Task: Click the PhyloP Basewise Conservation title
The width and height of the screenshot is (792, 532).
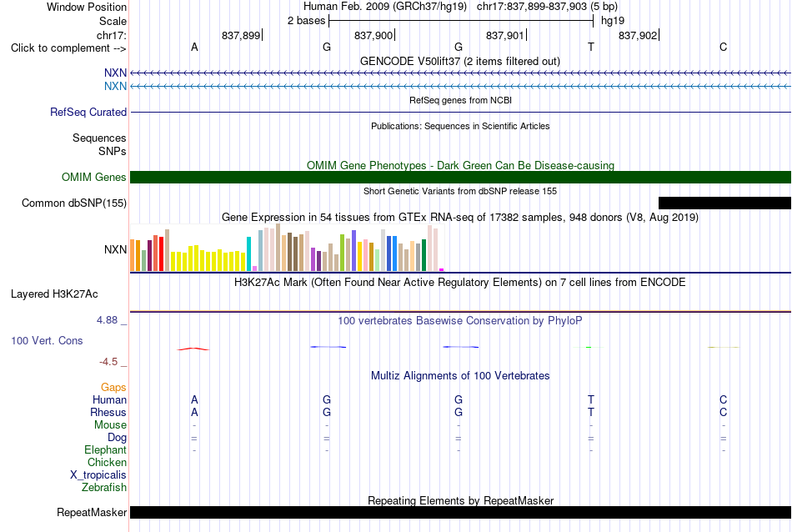Action: [460, 320]
